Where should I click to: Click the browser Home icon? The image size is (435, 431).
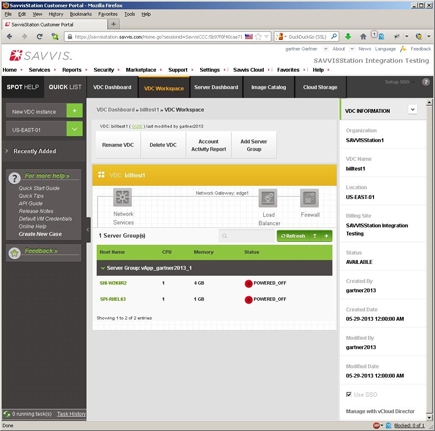(363, 37)
